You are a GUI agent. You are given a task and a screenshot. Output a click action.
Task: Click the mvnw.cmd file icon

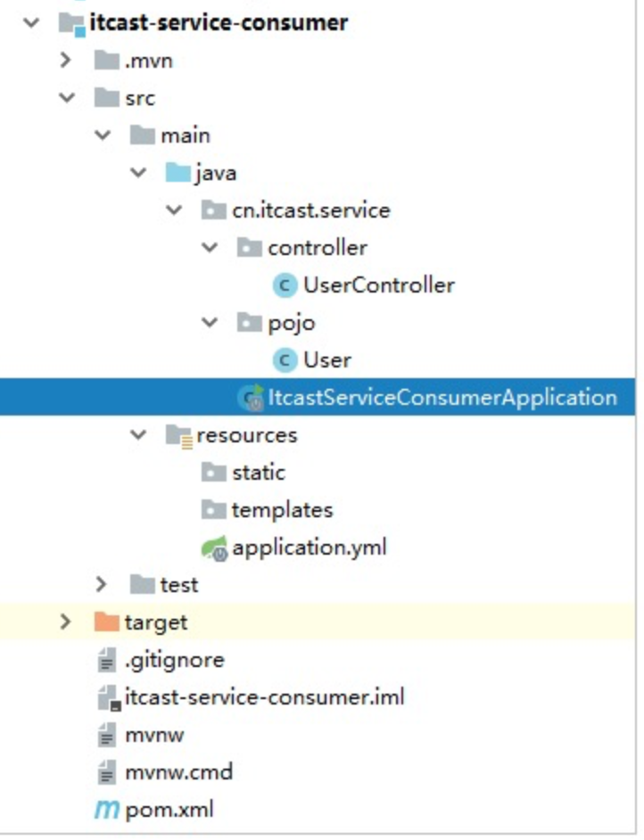click(x=107, y=772)
